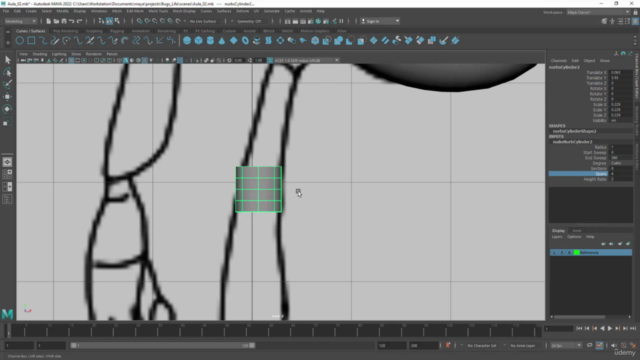
Task: Toggle the workspace lock icon
Action: [x=635, y=12]
